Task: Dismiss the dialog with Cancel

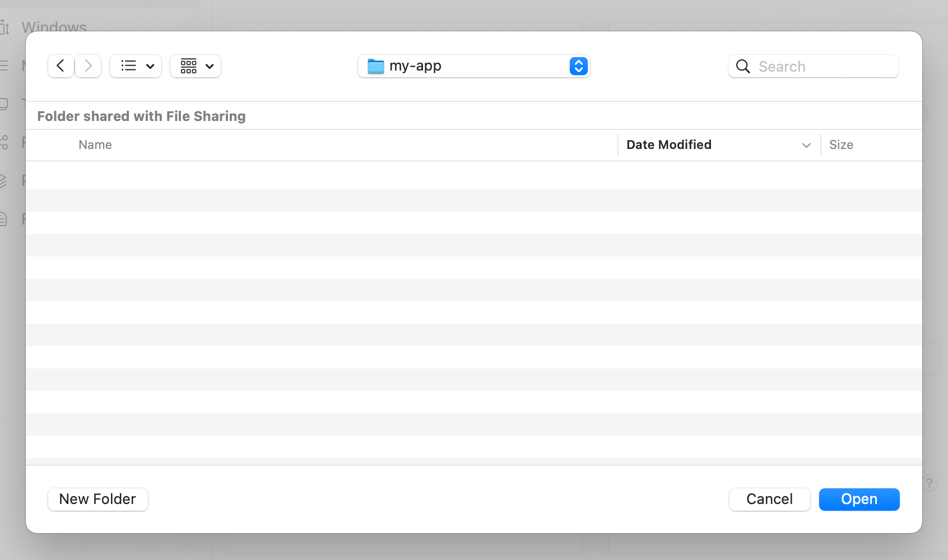Action: coord(769,499)
